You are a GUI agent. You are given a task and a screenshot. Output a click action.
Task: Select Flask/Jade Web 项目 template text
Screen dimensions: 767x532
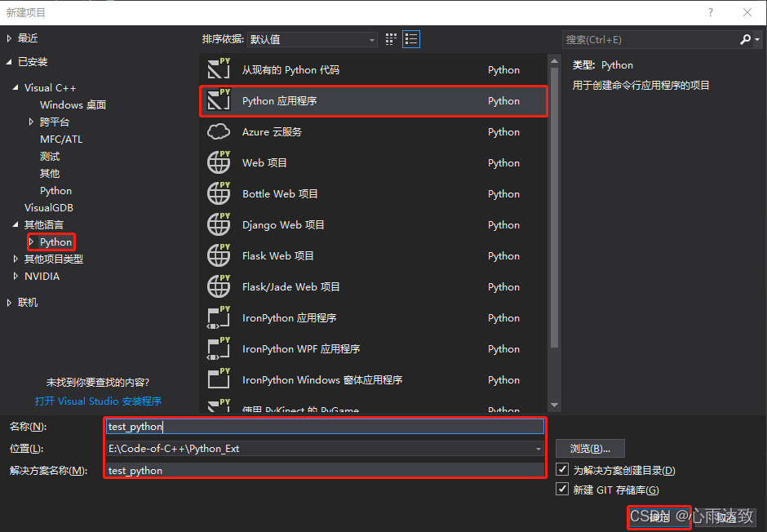pos(290,287)
